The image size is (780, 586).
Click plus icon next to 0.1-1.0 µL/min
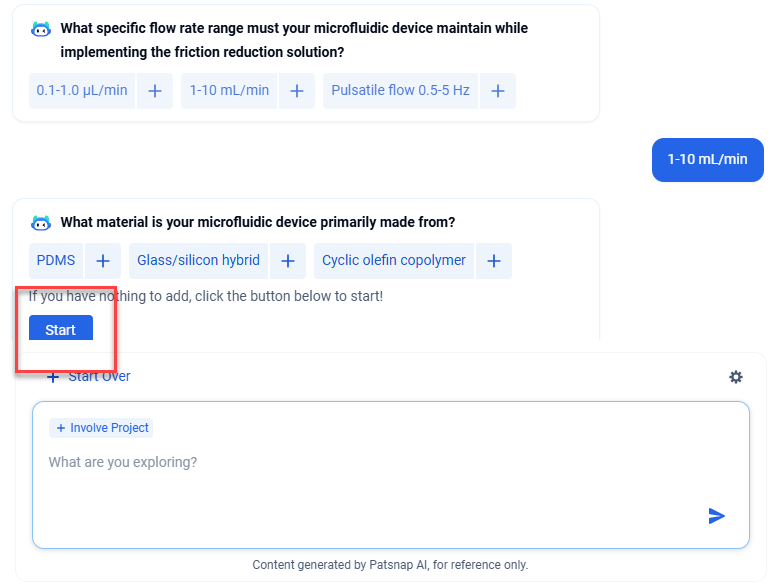click(155, 91)
